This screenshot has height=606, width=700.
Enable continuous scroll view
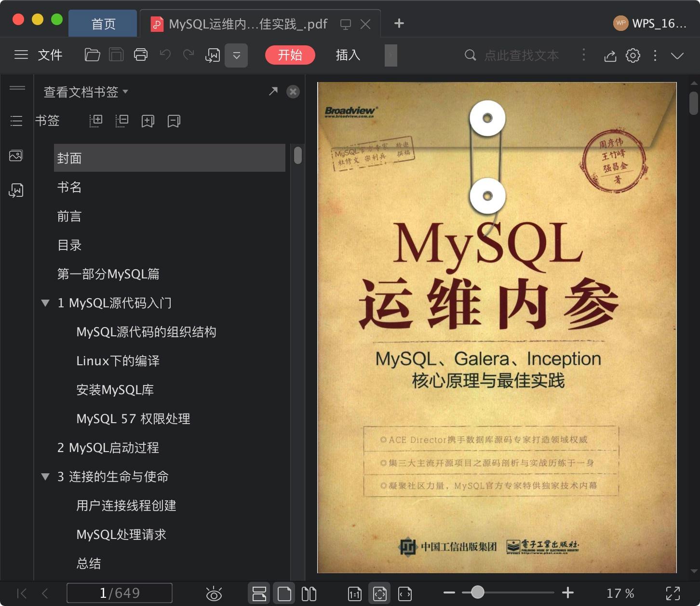[x=259, y=593]
